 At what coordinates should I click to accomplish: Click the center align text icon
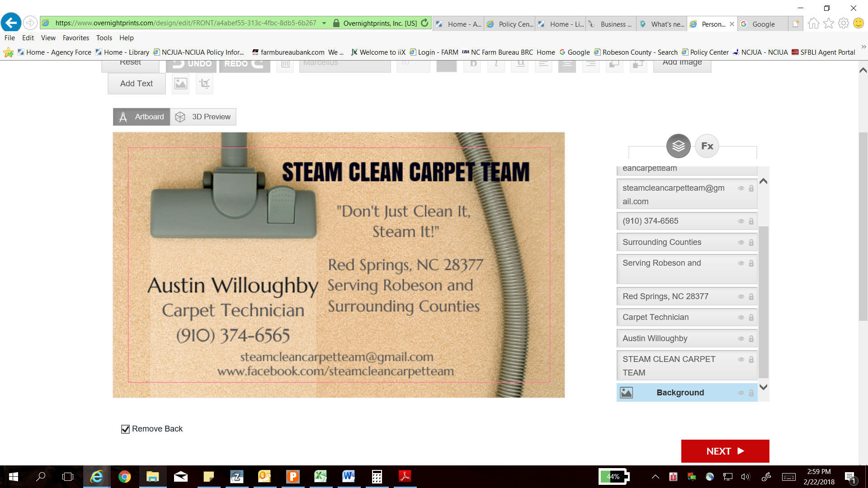tap(567, 64)
